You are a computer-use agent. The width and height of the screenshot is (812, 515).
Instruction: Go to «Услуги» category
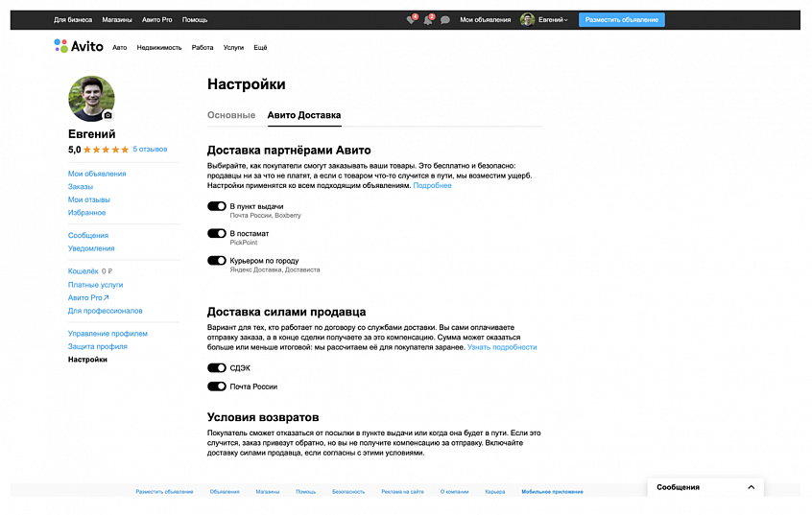point(233,48)
